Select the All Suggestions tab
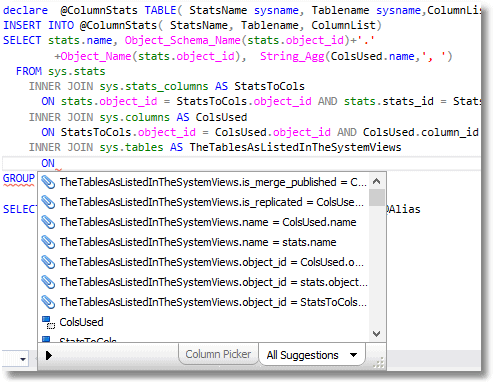This screenshot has width=495, height=385. tap(302, 355)
